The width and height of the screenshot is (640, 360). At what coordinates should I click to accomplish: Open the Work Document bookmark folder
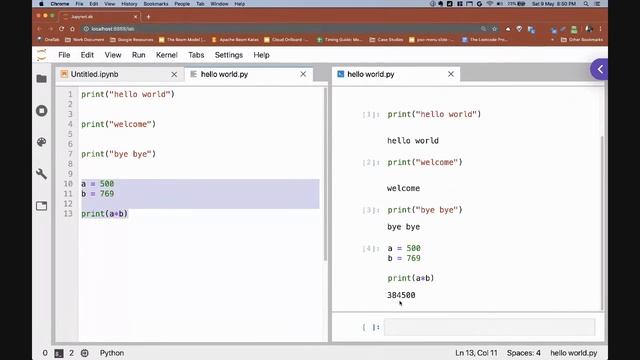[x=85, y=40]
